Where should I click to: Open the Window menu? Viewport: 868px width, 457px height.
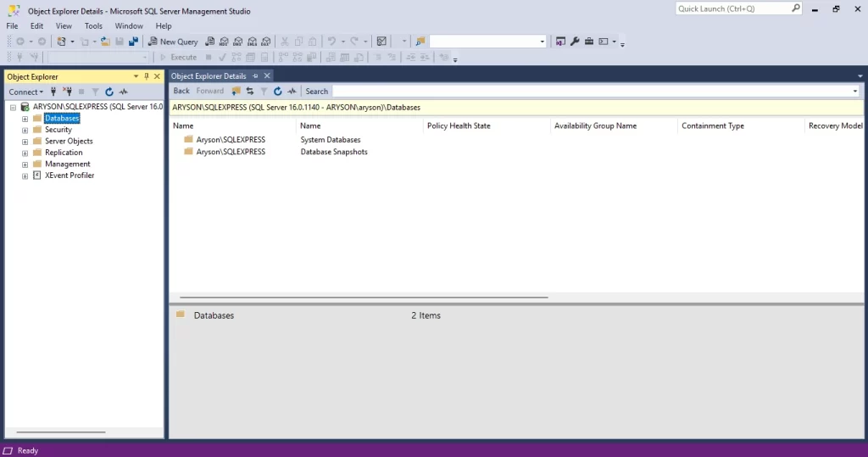(x=129, y=26)
